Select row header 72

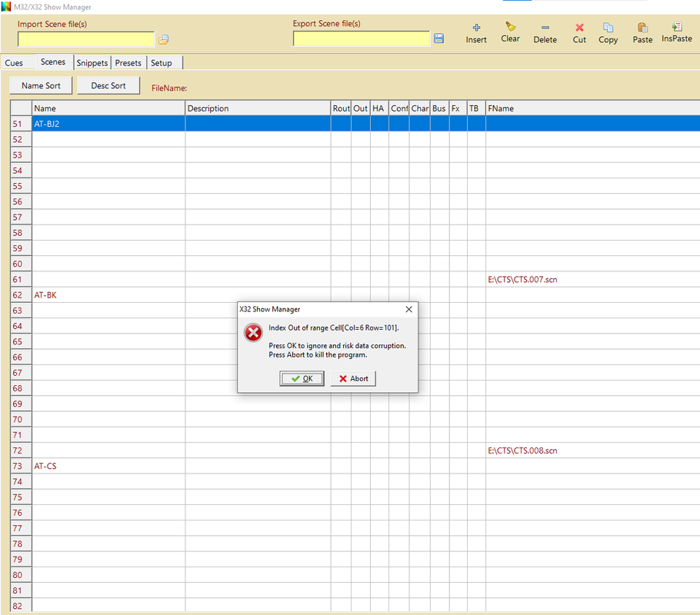click(x=21, y=450)
